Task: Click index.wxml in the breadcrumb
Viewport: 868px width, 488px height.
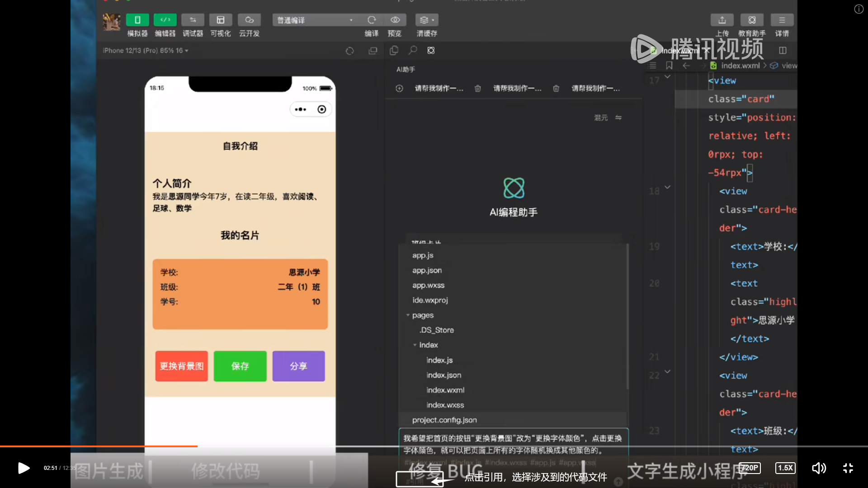Action: point(741,66)
